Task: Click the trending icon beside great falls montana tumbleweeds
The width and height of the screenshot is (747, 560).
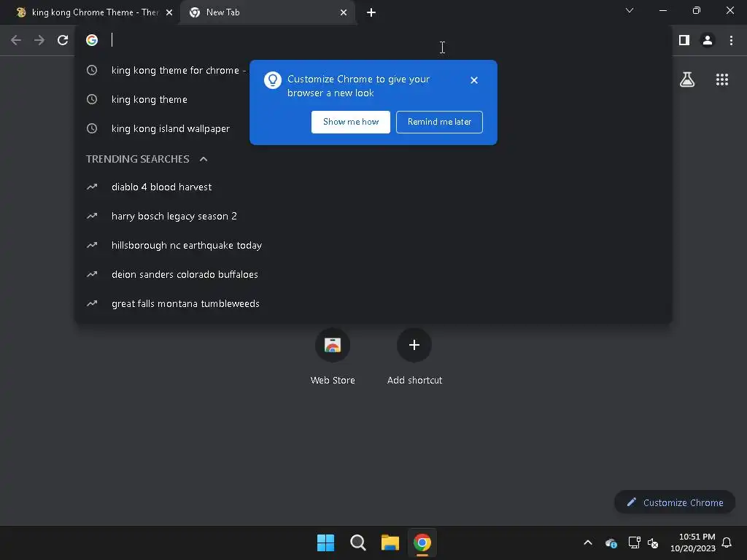Action: coord(92,303)
